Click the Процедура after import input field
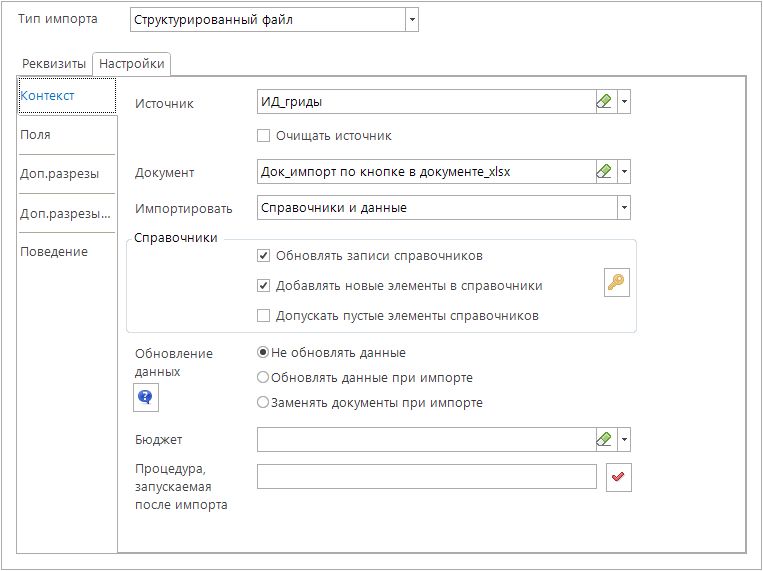Image resolution: width=763 pixels, height=571 pixels. pos(427,476)
